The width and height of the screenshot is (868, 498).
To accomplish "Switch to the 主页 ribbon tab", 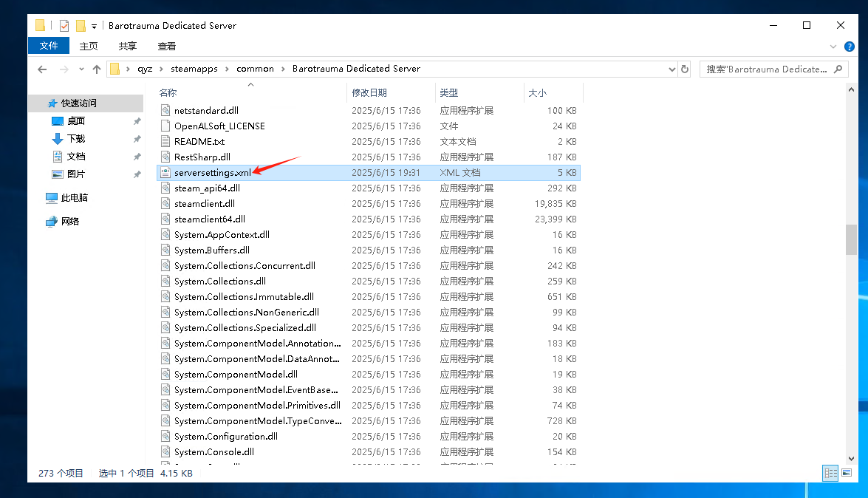I will (x=89, y=46).
